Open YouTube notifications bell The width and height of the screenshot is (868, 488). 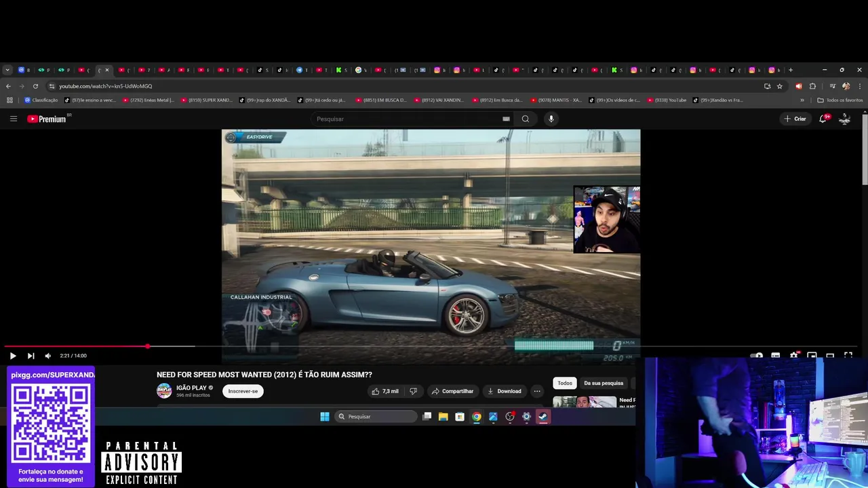coord(823,119)
